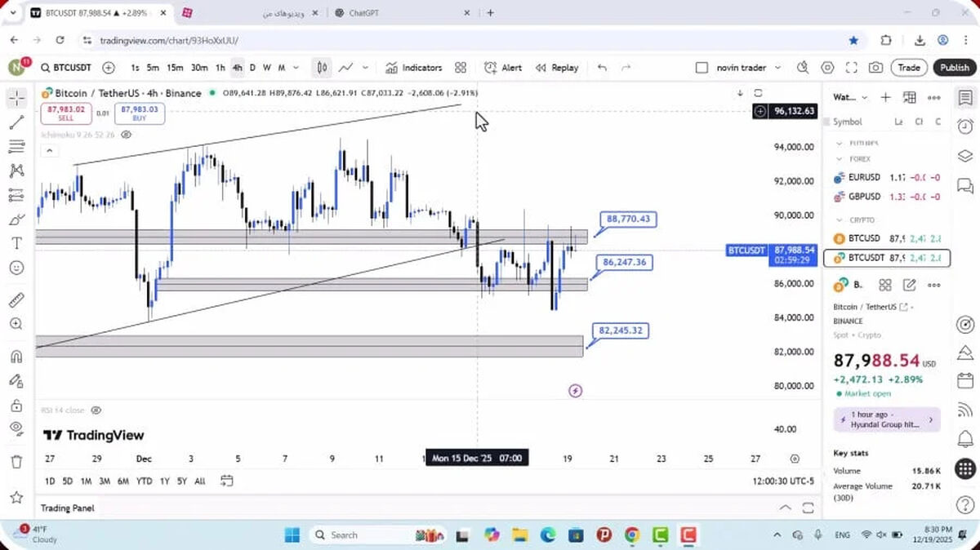Open watchlist advanced view icon
Screen dimensions: 980x550
pyautogui.click(x=910, y=98)
